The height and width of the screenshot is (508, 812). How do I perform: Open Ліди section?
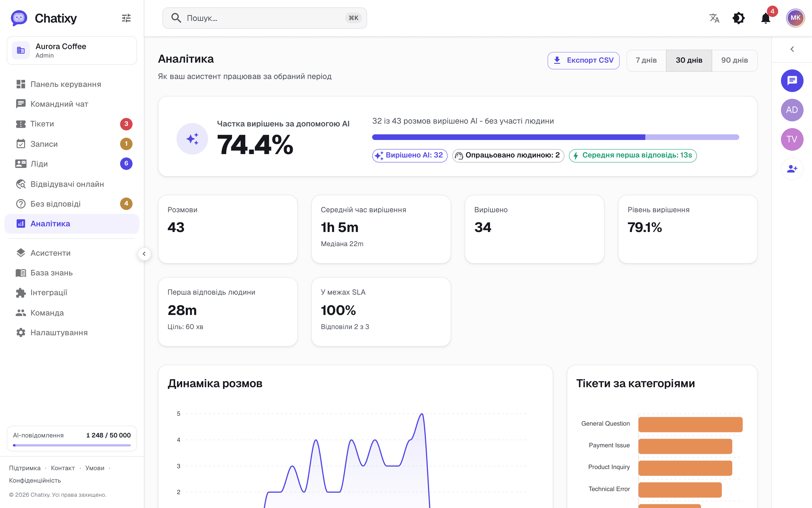click(x=72, y=164)
